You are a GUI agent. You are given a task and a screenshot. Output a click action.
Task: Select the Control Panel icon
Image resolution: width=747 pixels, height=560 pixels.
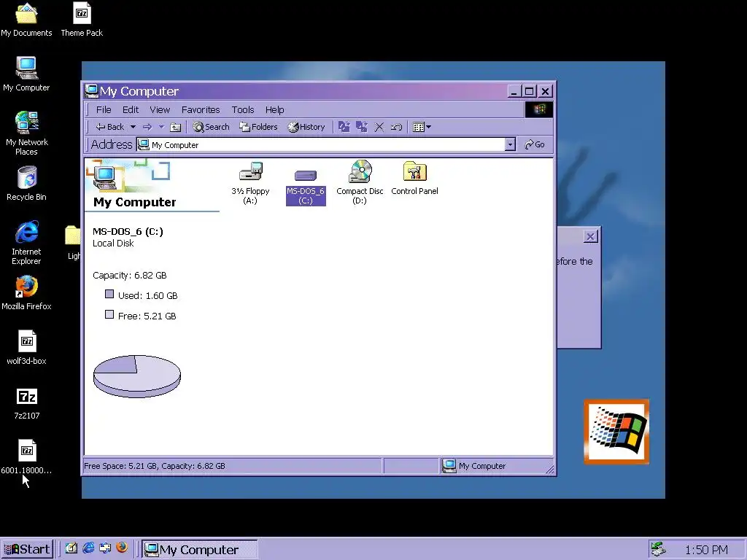pyautogui.click(x=414, y=179)
